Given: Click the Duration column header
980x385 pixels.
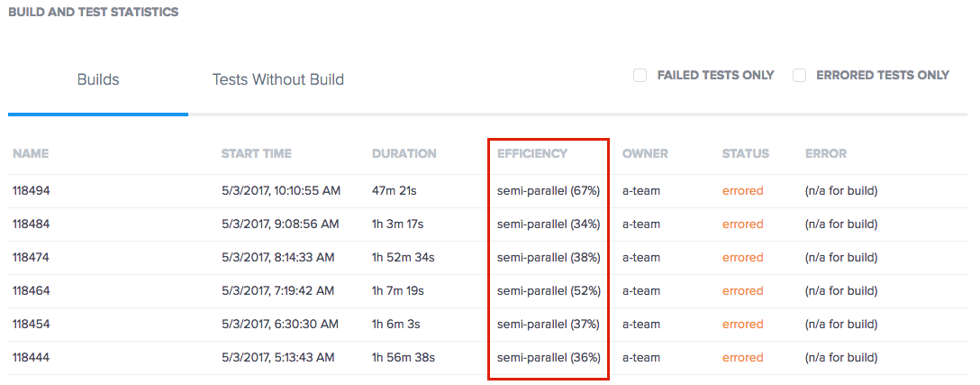Looking at the screenshot, I should click(x=404, y=153).
